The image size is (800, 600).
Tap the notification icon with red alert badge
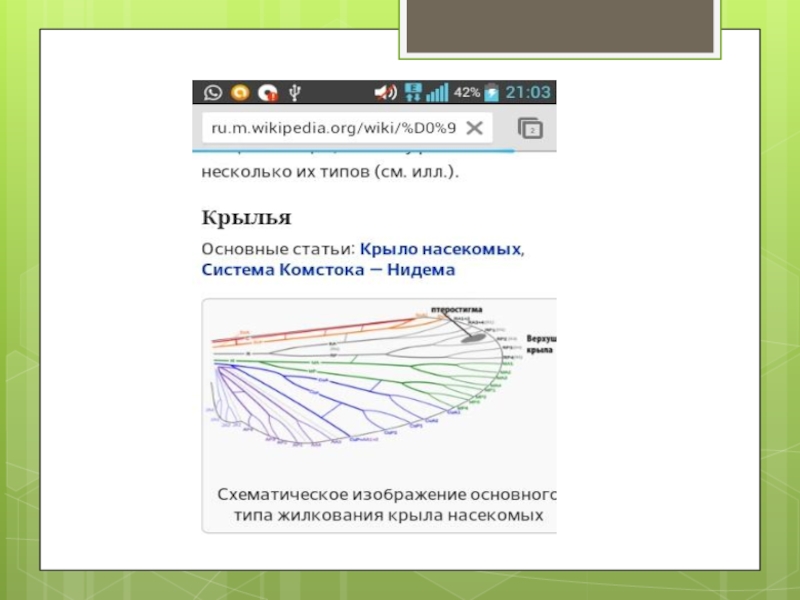click(268, 93)
